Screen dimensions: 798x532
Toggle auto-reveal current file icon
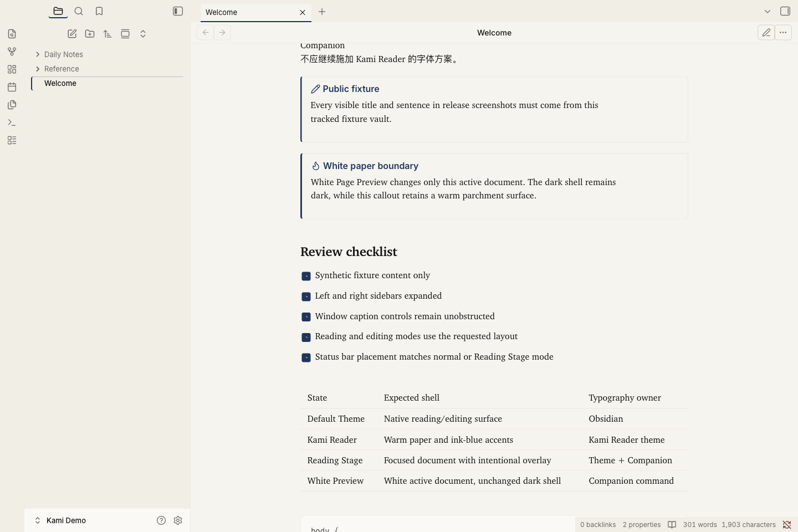click(x=125, y=34)
